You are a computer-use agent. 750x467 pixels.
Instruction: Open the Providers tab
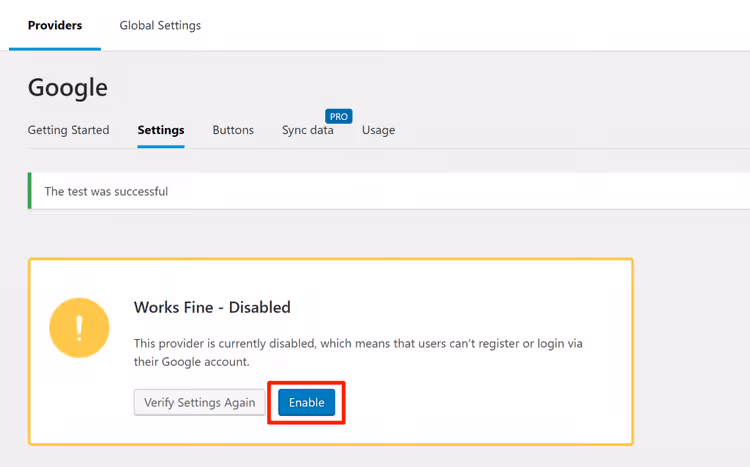55,25
